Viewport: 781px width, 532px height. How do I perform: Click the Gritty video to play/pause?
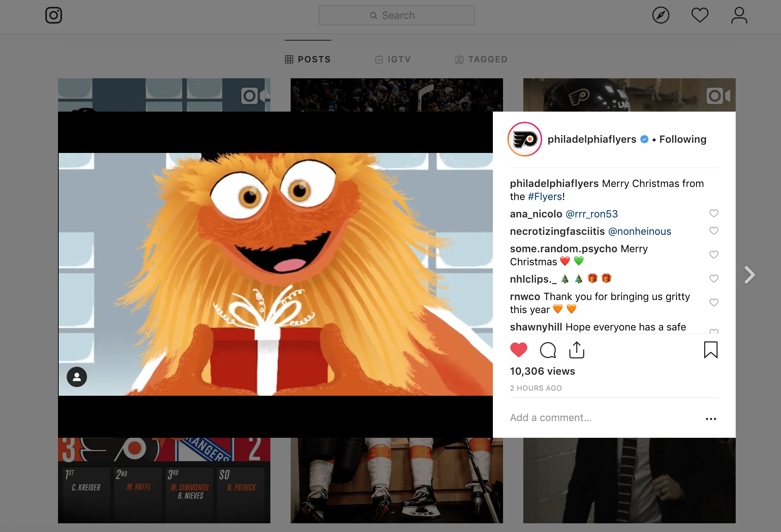click(275, 274)
